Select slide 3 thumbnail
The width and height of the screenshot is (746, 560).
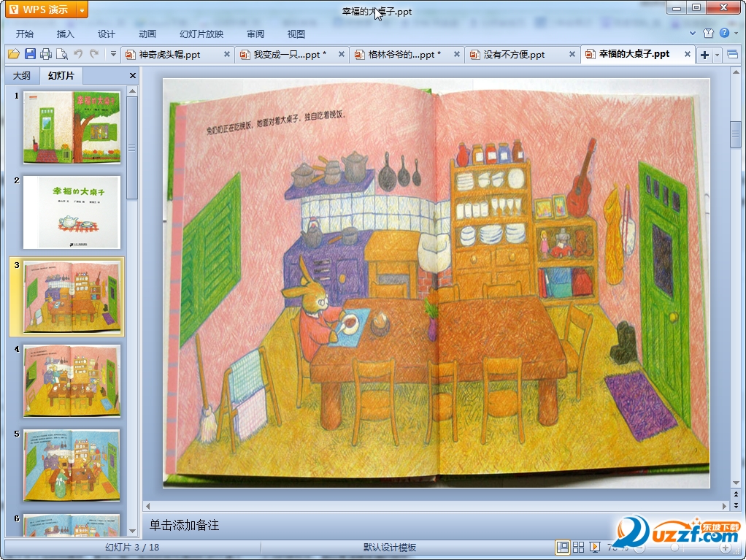tap(72, 297)
